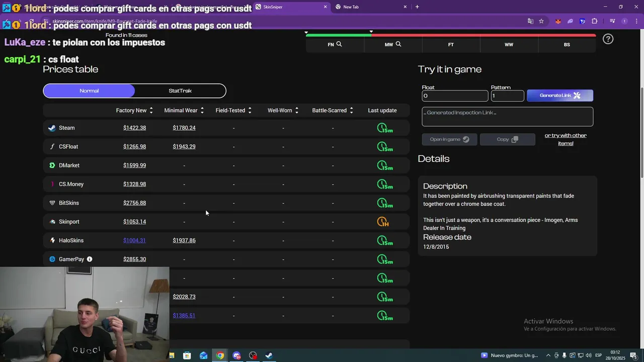The image size is (644, 362).
Task: Open Steam from the taskbar
Action: [269, 355]
